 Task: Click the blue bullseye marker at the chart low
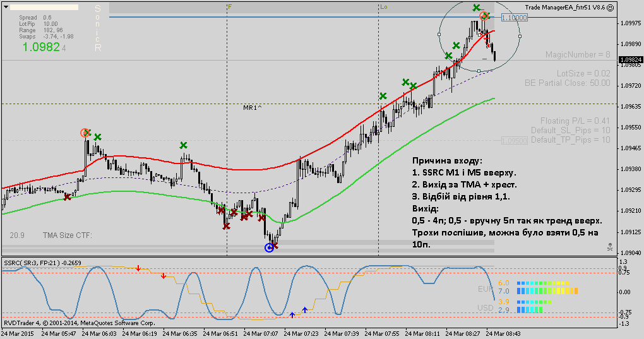[269, 247]
